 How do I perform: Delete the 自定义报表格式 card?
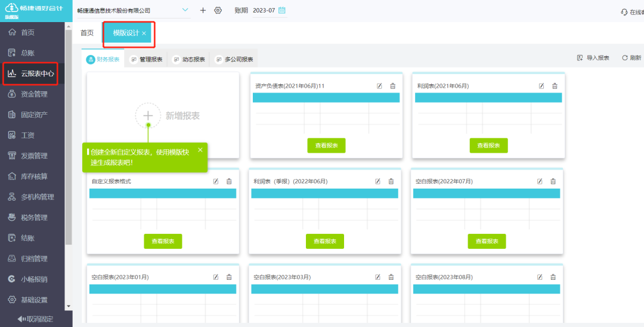(x=229, y=181)
